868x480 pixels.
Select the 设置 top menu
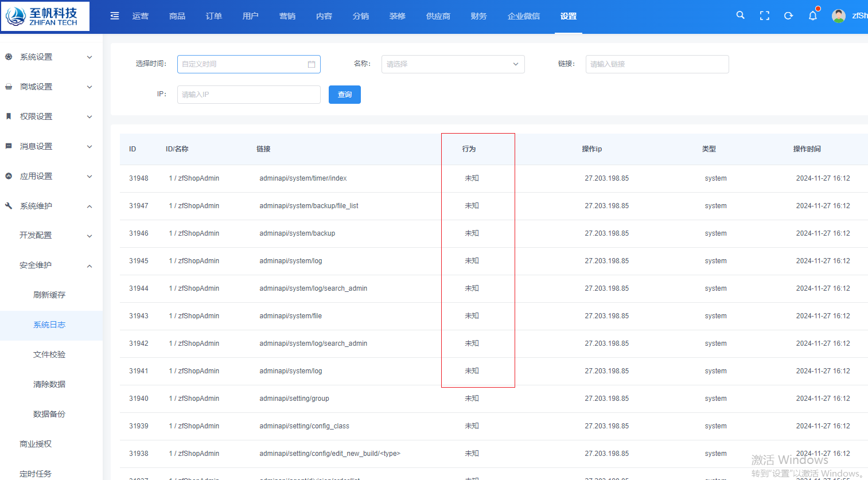(x=569, y=16)
